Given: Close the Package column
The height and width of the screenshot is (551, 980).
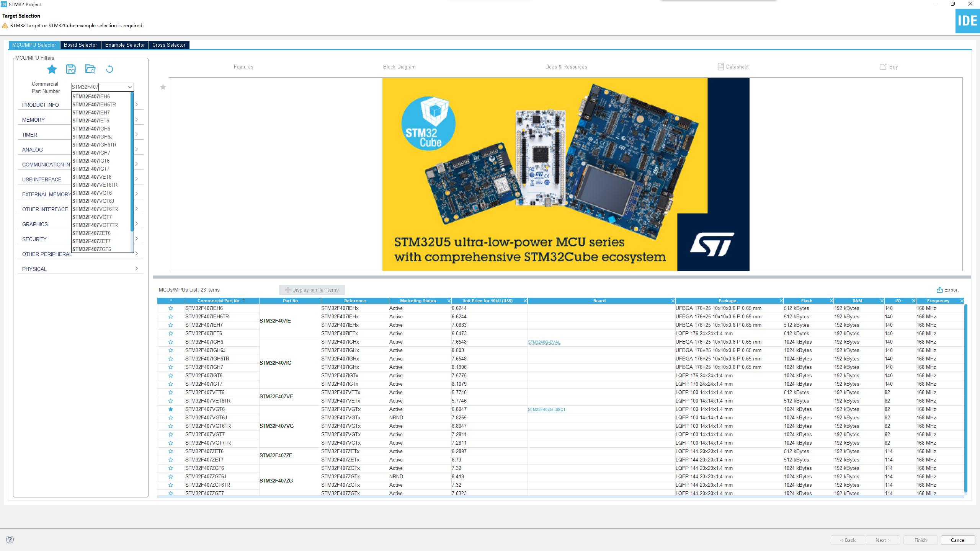Looking at the screenshot, I should click(x=781, y=301).
